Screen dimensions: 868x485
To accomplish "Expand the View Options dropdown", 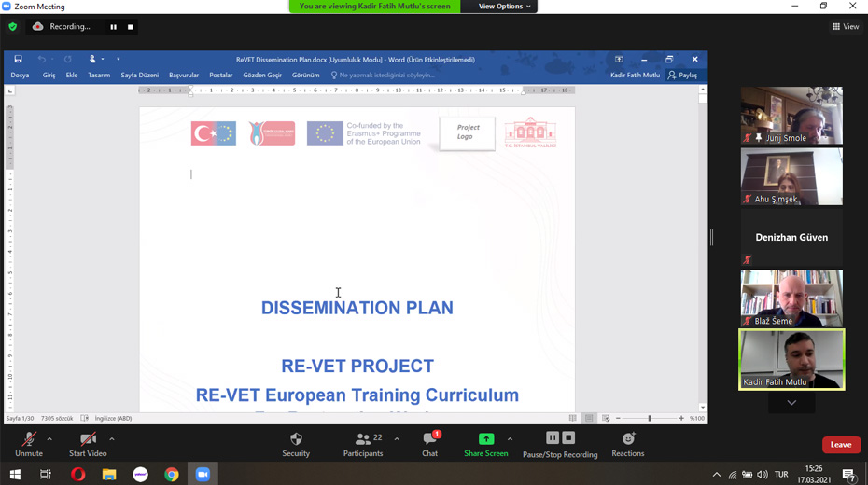I will (504, 7).
